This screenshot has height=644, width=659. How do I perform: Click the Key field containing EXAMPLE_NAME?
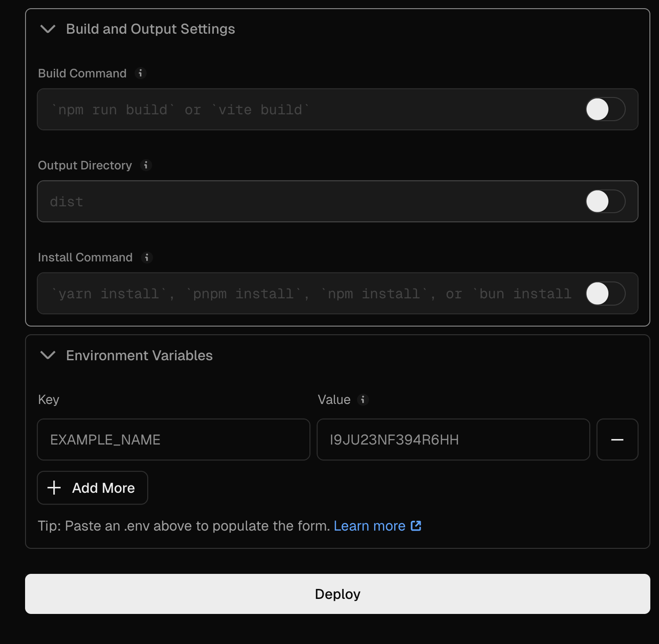coord(174,440)
